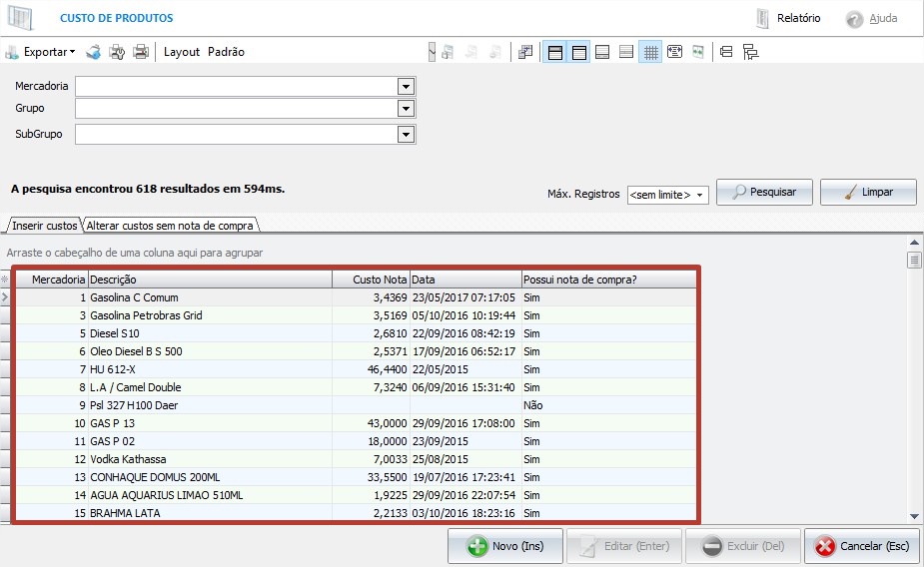Select the BRAHMA LATA row
Screen dimensions: 924x567
pos(356,513)
